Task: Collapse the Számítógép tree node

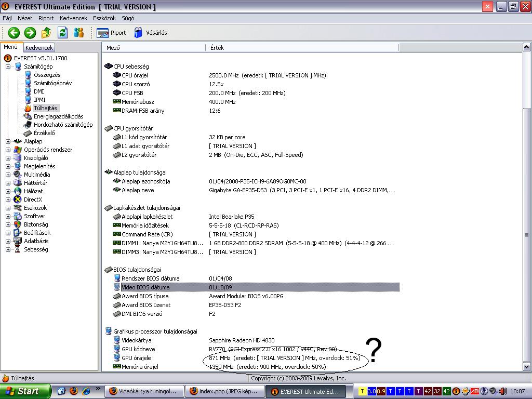Action: click(8, 67)
